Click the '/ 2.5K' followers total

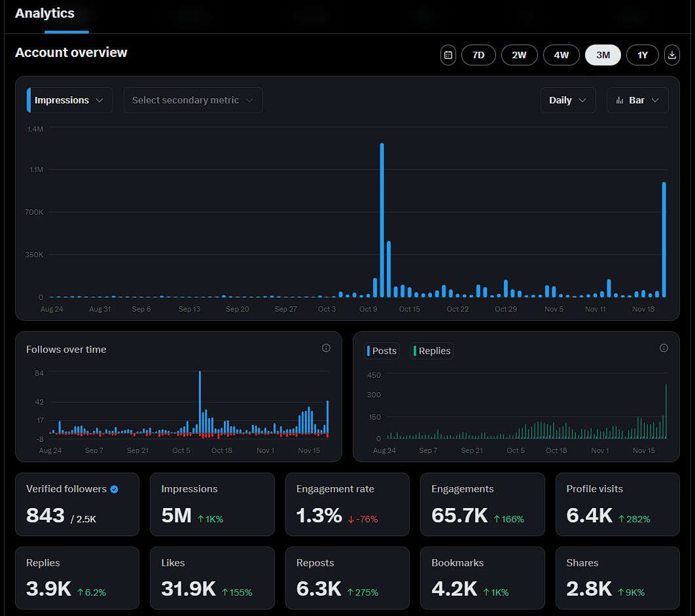click(x=83, y=519)
